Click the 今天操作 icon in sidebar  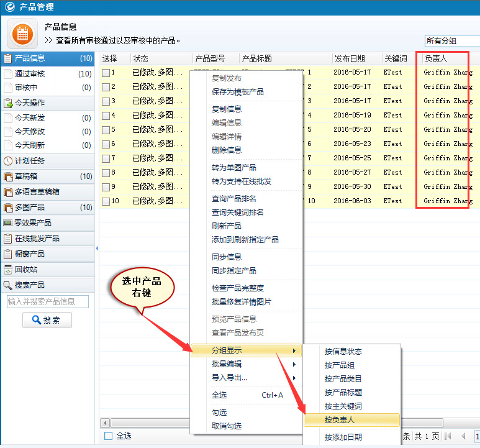tap(8, 103)
